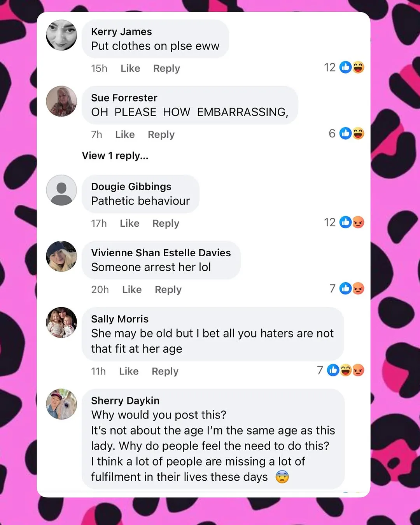The image size is (420, 525).
Task: Like Kerry James's comment
Action: tap(130, 68)
